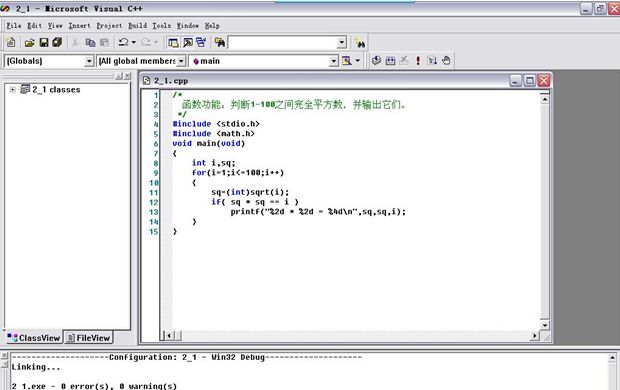Image resolution: width=620 pixels, height=390 pixels.
Task: Open the main function dropdown arrow
Action: click(x=334, y=61)
